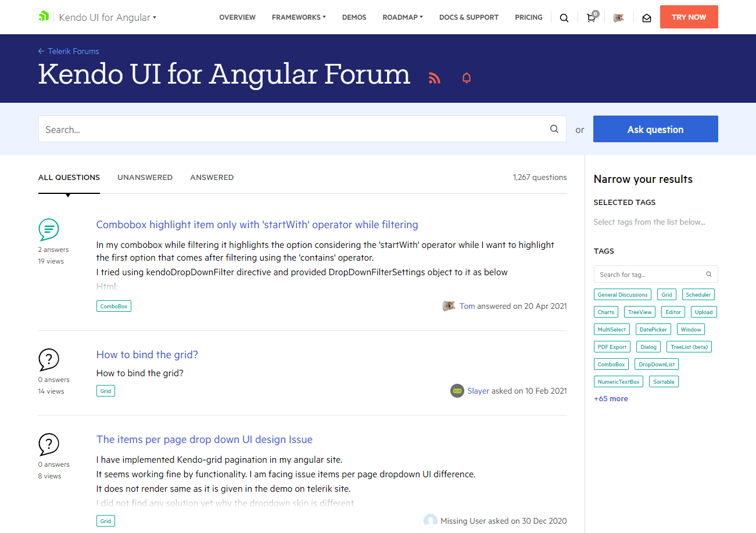Click the Ask question button

point(655,129)
